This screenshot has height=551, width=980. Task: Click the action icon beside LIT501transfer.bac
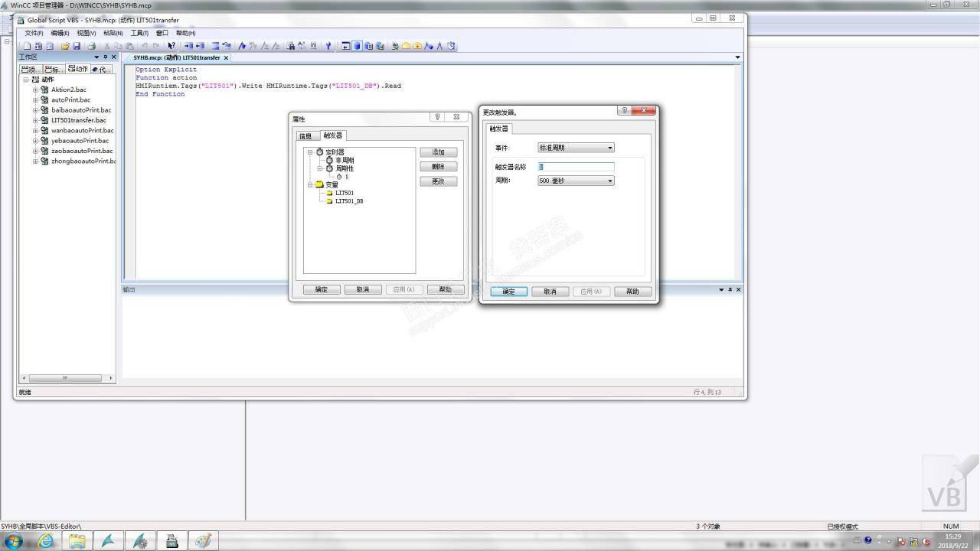pos(44,120)
